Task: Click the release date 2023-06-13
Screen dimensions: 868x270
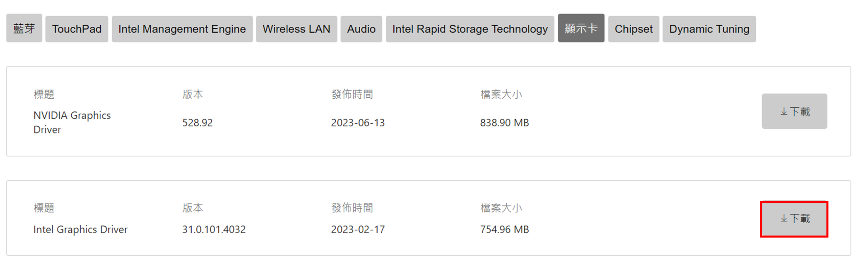Action: [x=358, y=123]
